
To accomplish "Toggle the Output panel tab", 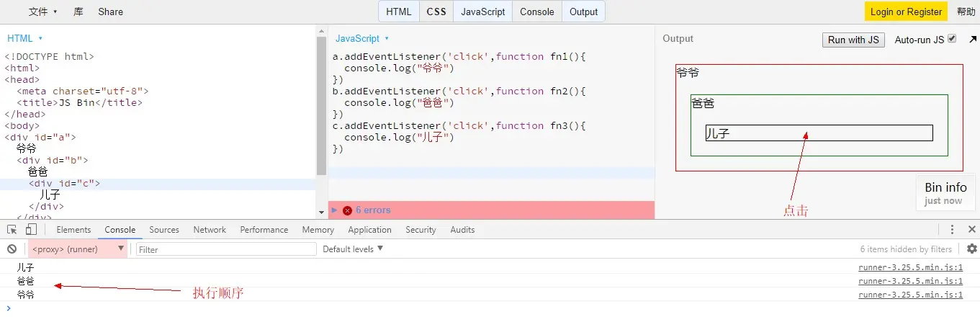I will 583,12.
